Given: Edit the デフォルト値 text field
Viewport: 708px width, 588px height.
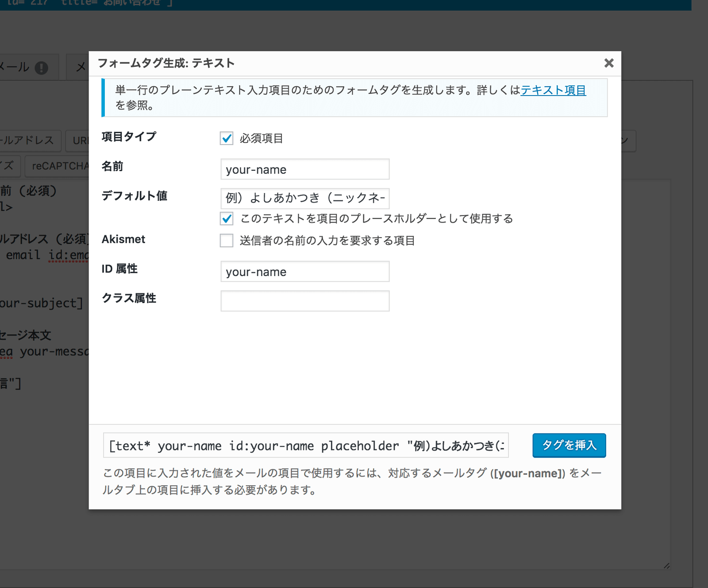Looking at the screenshot, I should point(304,199).
